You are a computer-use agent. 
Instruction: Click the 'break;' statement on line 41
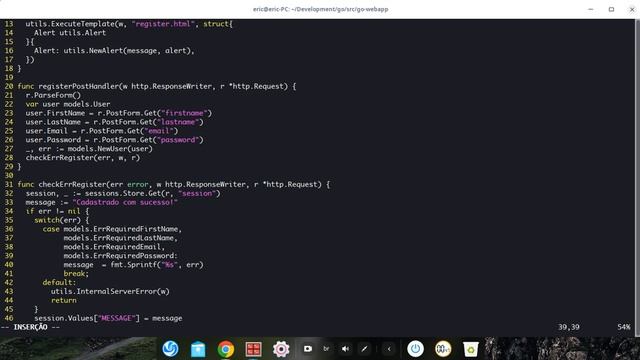[76, 274]
